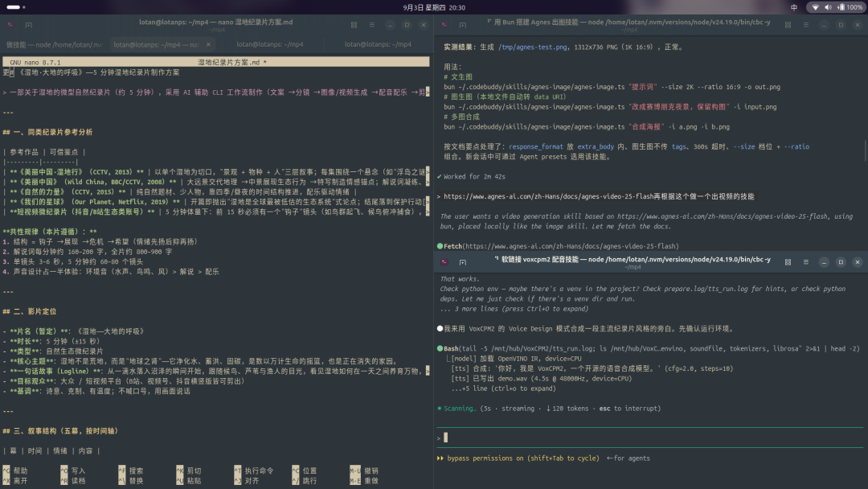This screenshot has width=868, height=489.
Task: Add a new tab in the Agnes 出图技能 window
Action: tap(463, 25)
